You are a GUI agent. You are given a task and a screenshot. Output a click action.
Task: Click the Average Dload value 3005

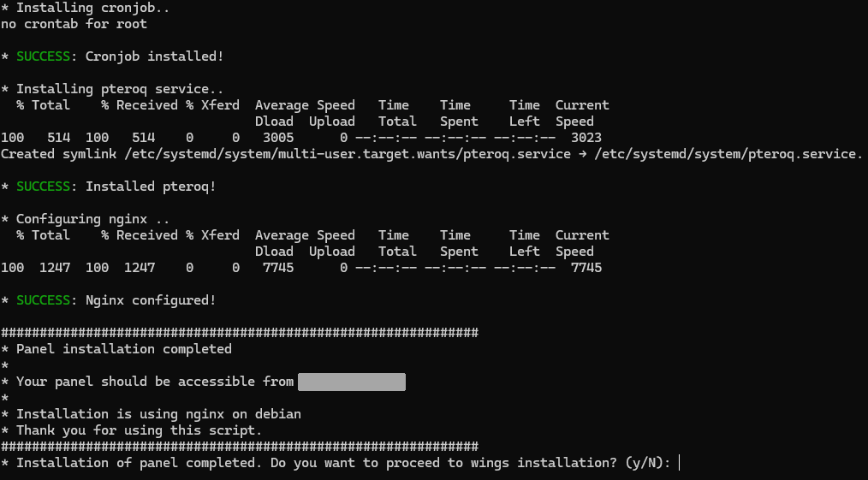pyautogui.click(x=278, y=138)
